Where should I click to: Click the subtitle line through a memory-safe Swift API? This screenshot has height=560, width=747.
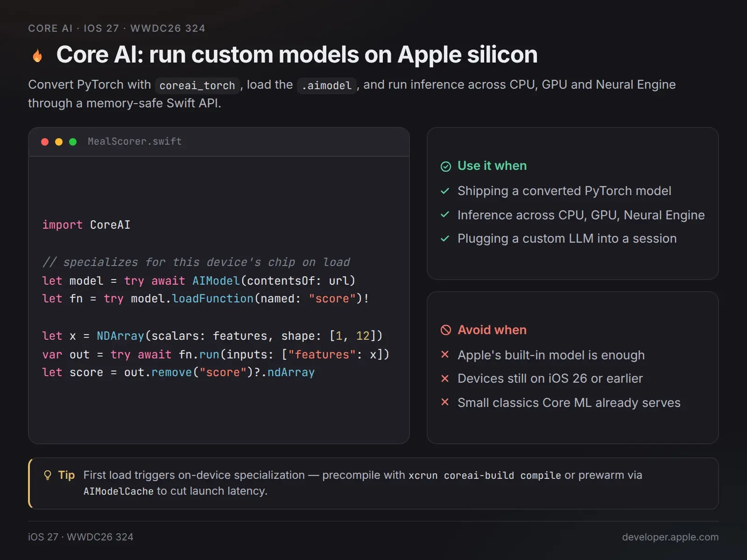click(x=125, y=103)
